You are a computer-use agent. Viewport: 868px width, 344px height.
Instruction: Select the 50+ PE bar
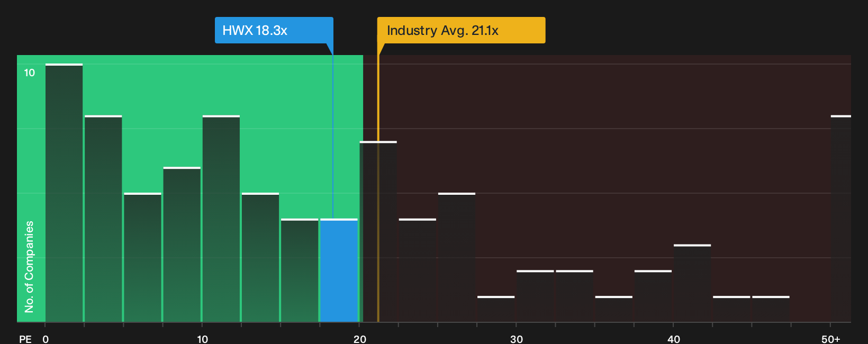pos(841,219)
